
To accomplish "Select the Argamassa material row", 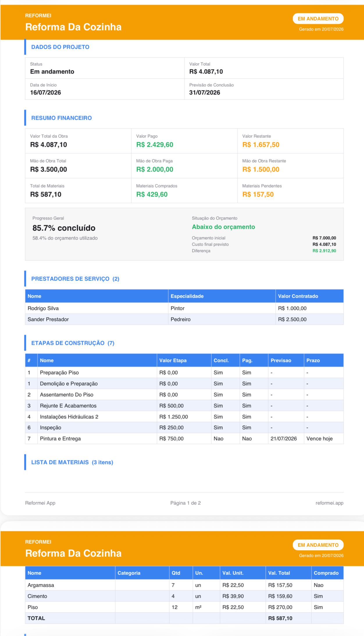I will pyautogui.click(x=184, y=585).
